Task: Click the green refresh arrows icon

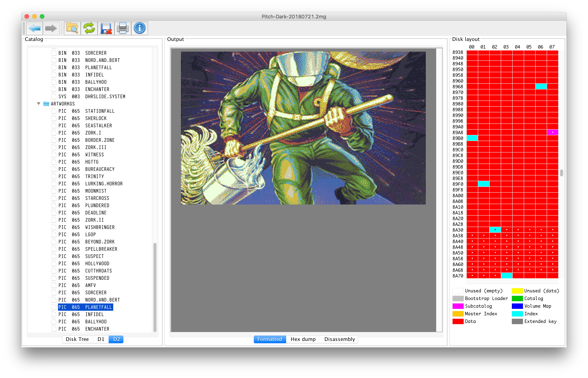Action: pos(89,28)
